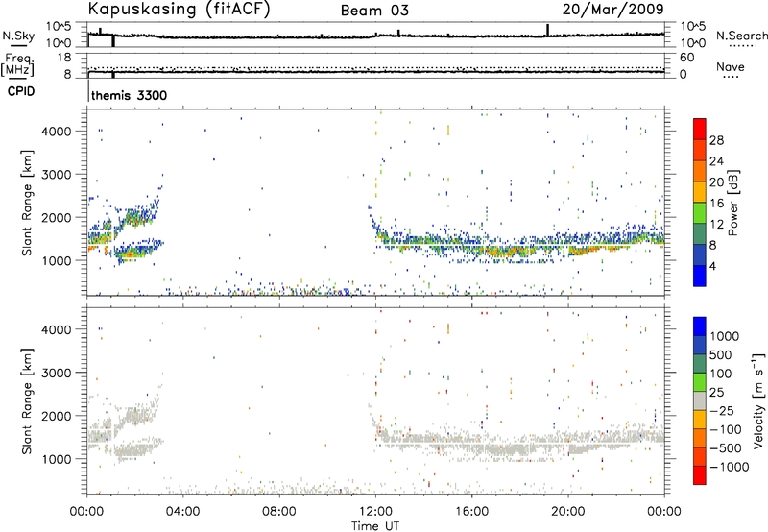Click the Power [dB] color bar title
This screenshot has height=532, width=768.
(x=732, y=203)
